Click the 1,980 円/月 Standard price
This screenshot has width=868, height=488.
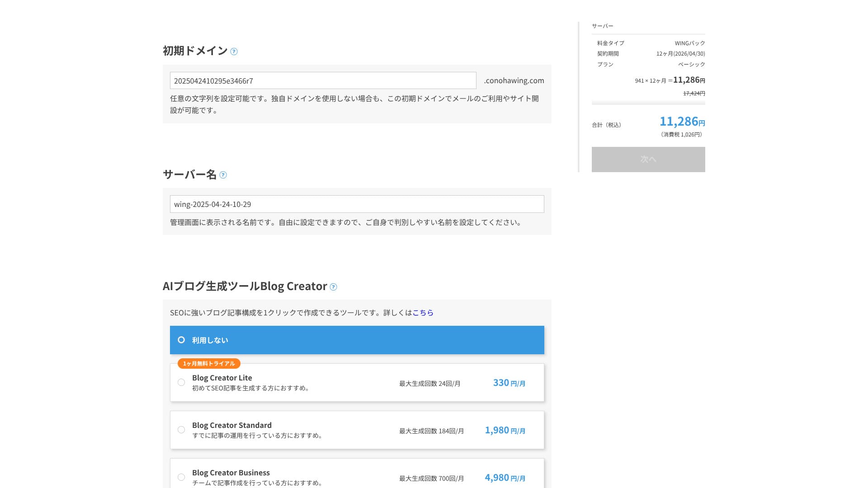505,430
